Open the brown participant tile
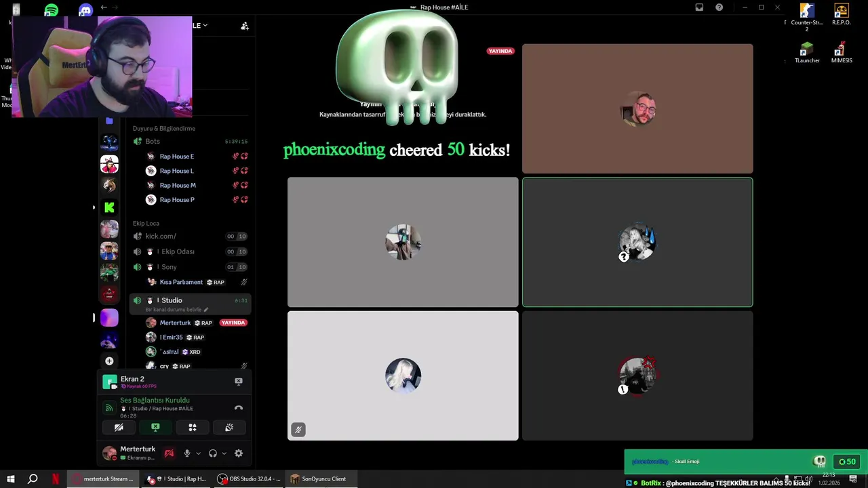This screenshot has width=868, height=488. tap(637, 108)
